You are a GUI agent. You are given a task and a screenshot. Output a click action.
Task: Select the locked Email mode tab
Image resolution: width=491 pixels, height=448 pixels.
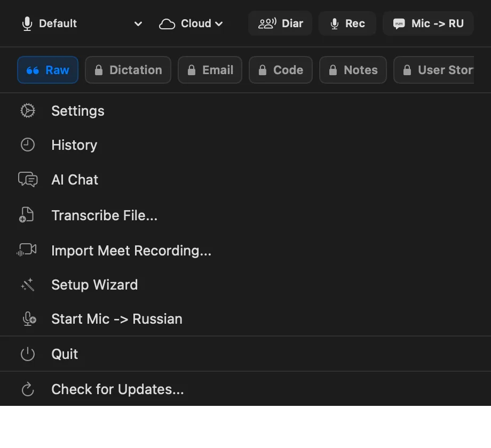tap(210, 70)
